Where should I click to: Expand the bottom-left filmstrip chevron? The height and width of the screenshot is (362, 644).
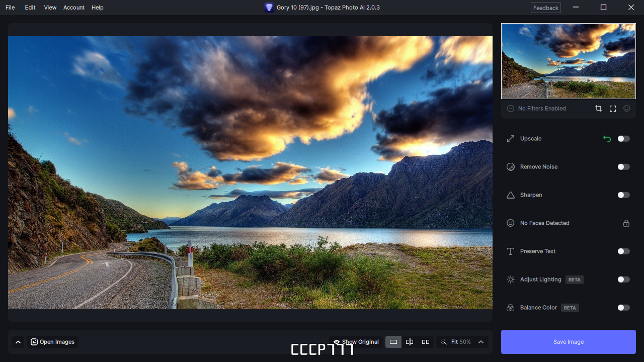[x=18, y=341]
